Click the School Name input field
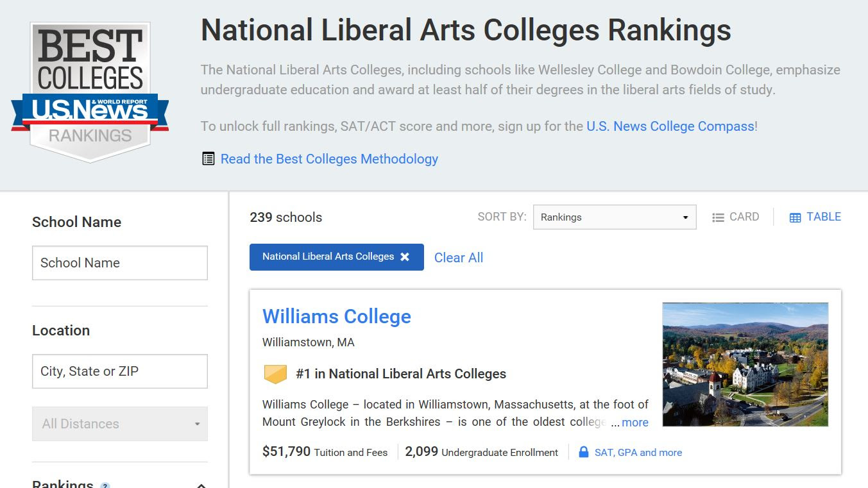Screen dimensions: 868x488 tap(120, 263)
